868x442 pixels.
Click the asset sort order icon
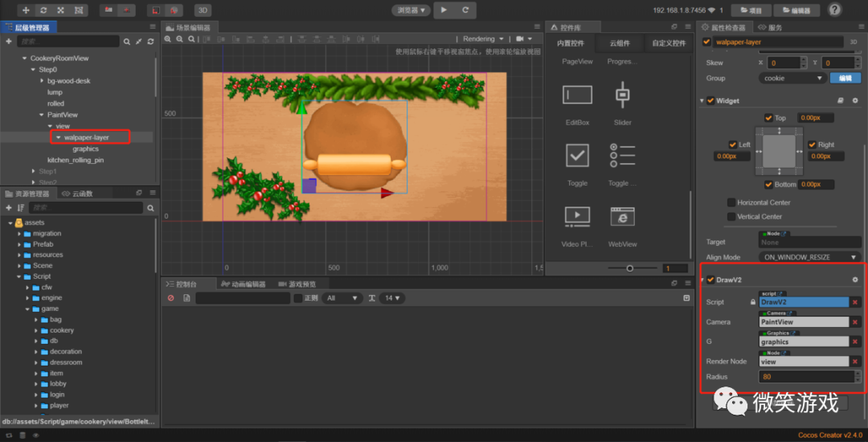click(20, 207)
